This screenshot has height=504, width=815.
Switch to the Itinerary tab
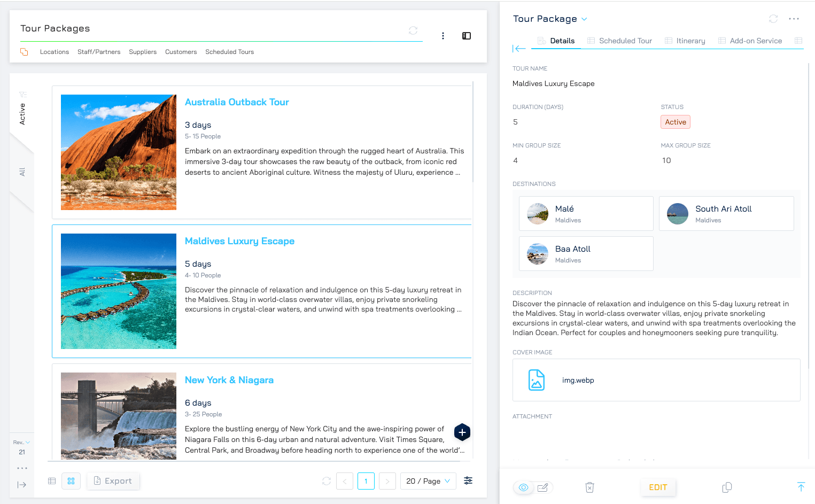point(685,41)
